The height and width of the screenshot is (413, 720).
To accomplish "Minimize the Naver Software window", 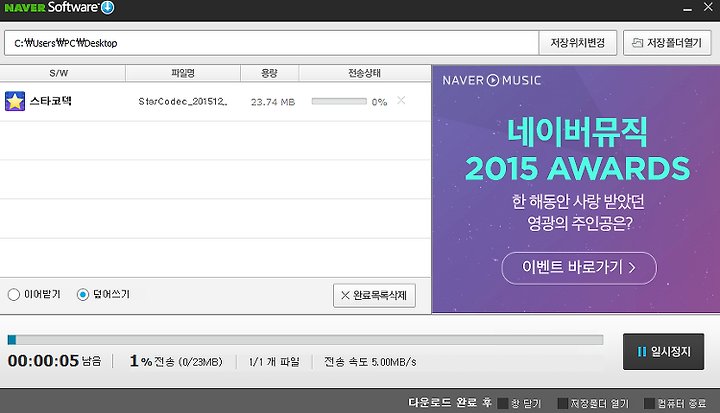I will click(x=687, y=8).
